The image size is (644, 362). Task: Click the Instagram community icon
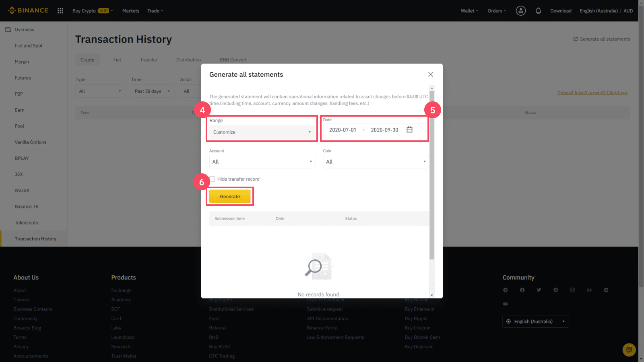[572, 290]
